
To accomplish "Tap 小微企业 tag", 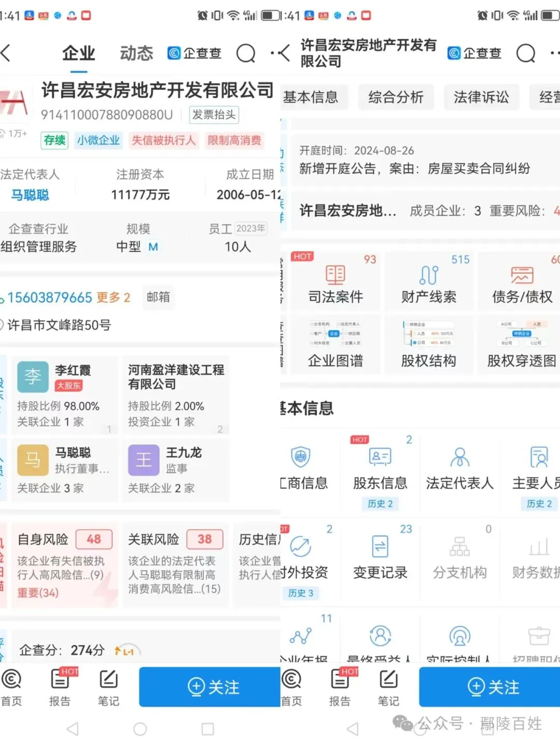I will tap(98, 140).
